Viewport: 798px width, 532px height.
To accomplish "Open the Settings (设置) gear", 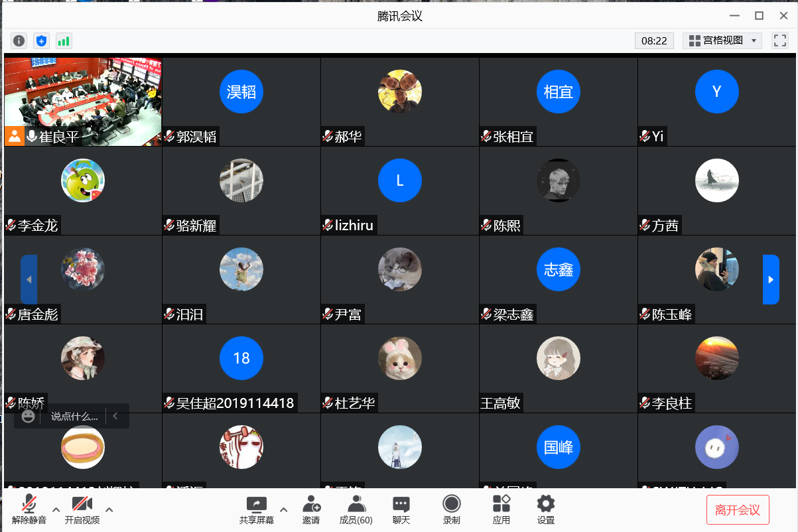I will click(x=546, y=509).
